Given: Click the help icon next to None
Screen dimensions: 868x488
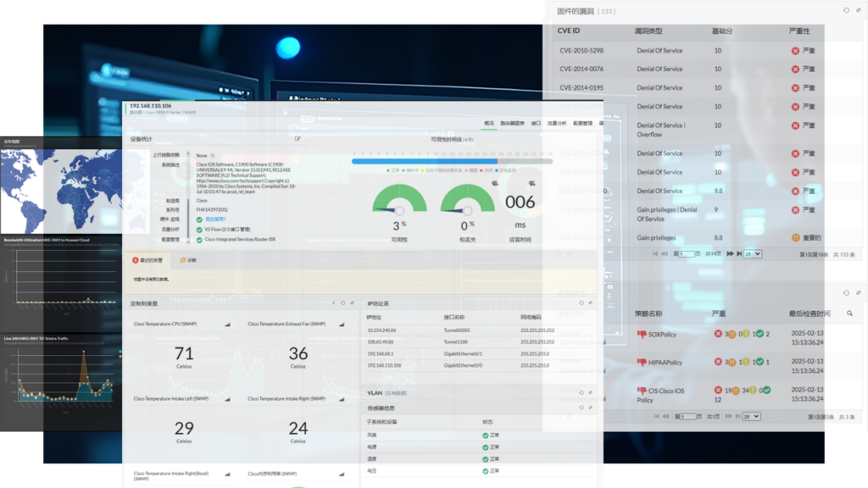Looking at the screenshot, I should click(x=212, y=155).
